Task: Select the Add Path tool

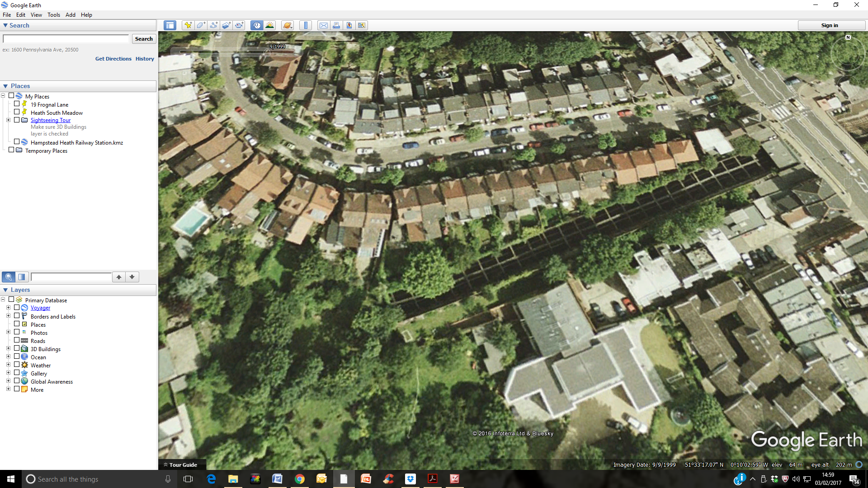Action: pyautogui.click(x=213, y=25)
